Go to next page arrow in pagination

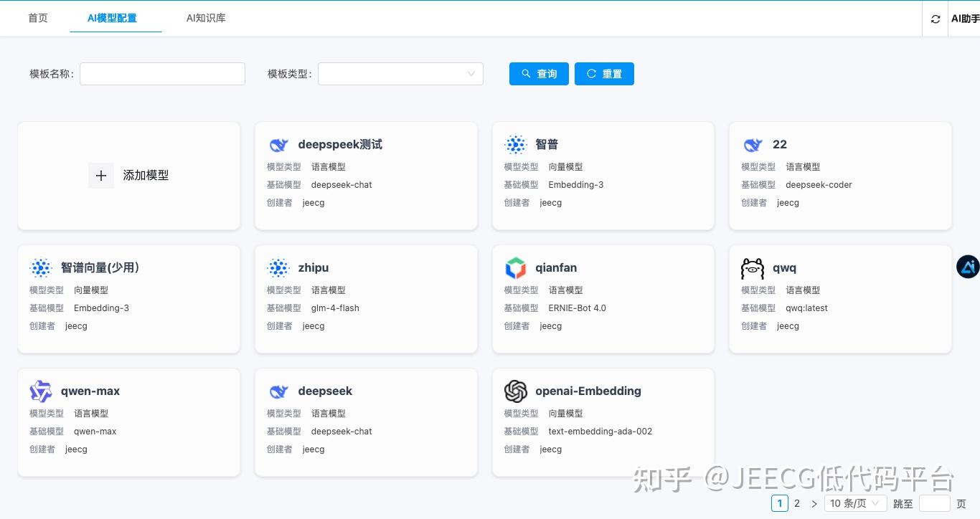point(814,504)
